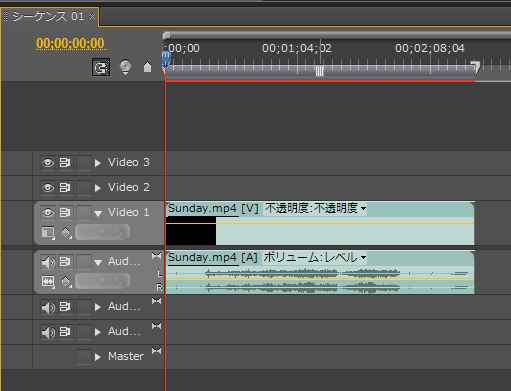
Task: Toggle track lock box on Video 2
Action: point(84,188)
